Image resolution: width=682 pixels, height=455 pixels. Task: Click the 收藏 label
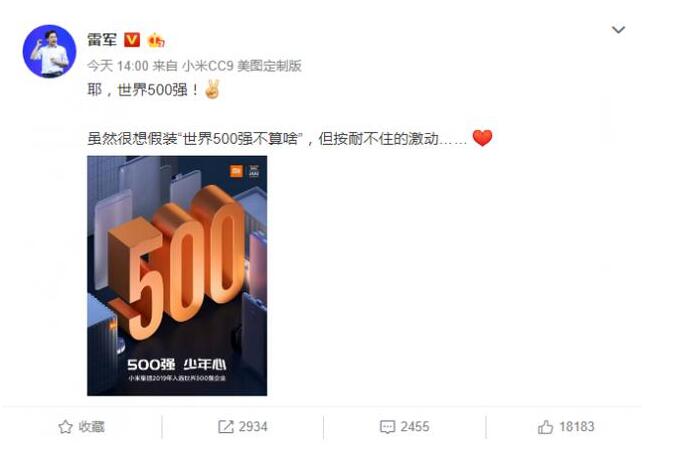[92, 427]
